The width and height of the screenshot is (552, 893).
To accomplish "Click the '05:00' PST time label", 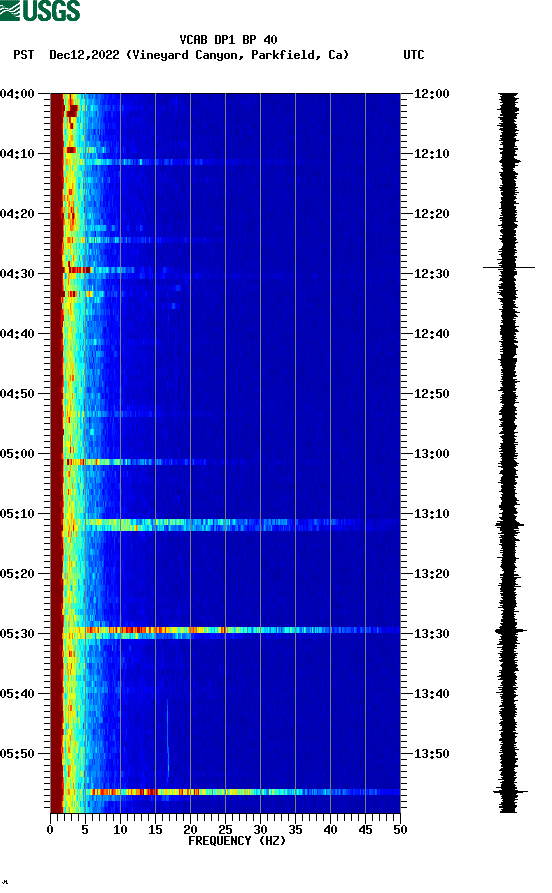I will point(17,454).
